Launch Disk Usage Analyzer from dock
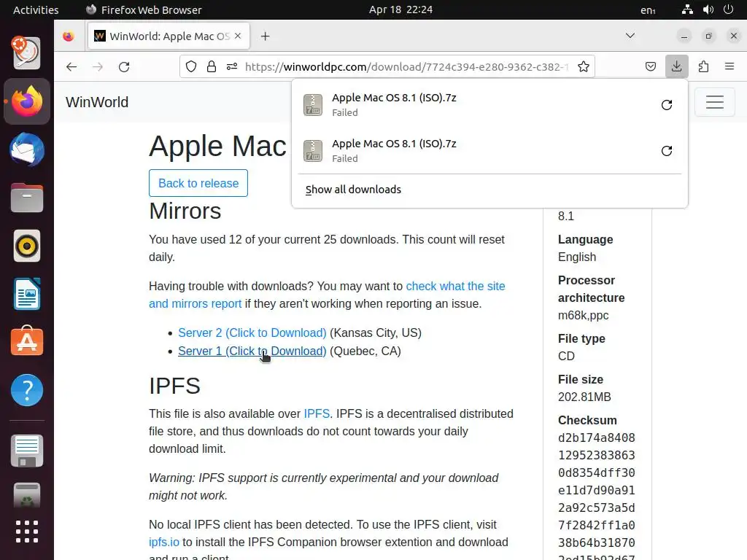Viewport: 747px width, 560px height. pos(27,52)
